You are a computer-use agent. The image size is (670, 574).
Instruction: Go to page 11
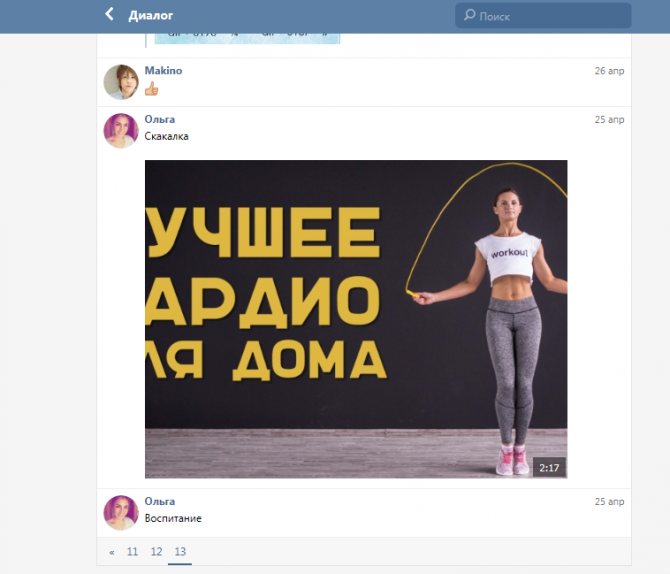tap(132, 552)
